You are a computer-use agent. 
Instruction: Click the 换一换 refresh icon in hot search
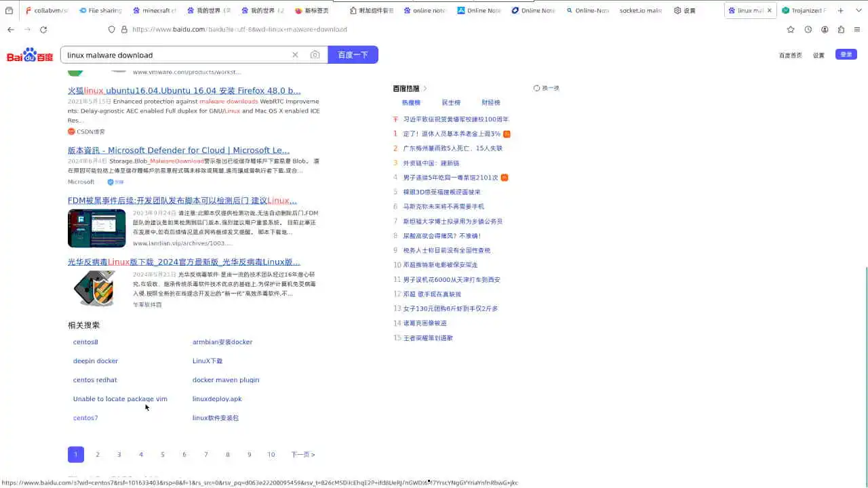coord(536,88)
